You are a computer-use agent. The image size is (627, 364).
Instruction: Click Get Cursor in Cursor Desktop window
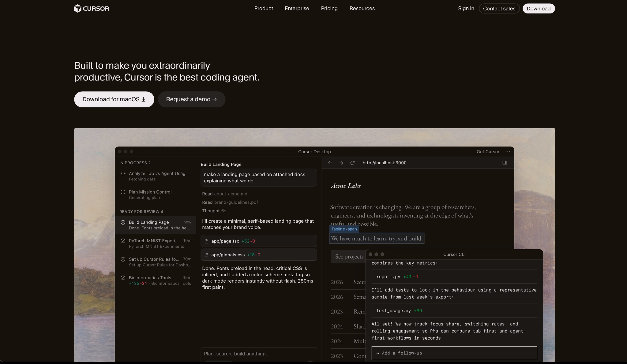(x=488, y=152)
